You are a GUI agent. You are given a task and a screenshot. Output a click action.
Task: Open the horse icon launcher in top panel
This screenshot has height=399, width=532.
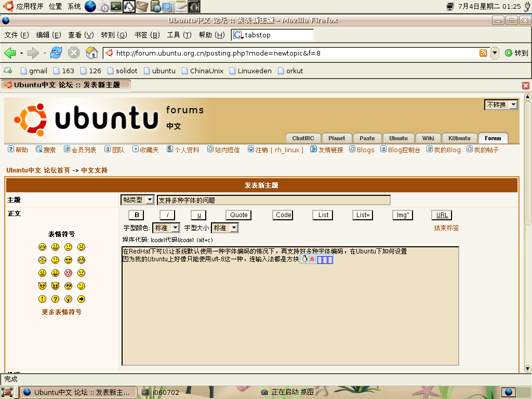pos(129,6)
